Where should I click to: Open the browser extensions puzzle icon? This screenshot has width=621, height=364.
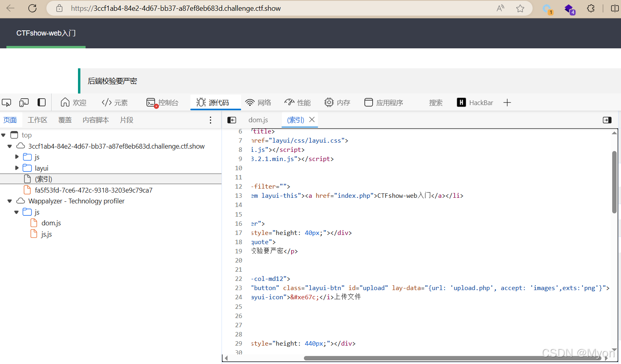tap(591, 8)
